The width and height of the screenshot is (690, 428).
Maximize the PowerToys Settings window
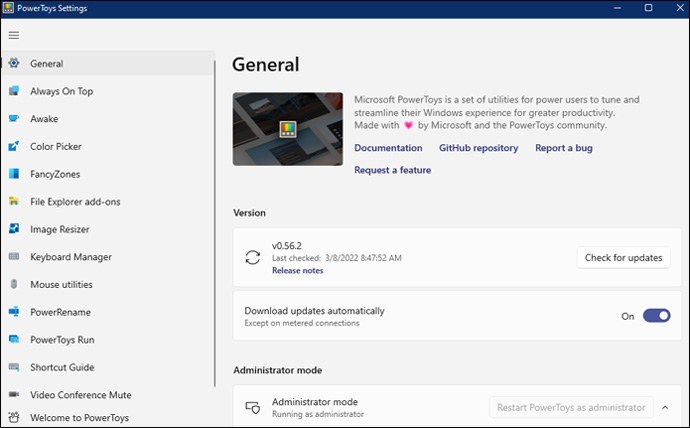point(648,8)
